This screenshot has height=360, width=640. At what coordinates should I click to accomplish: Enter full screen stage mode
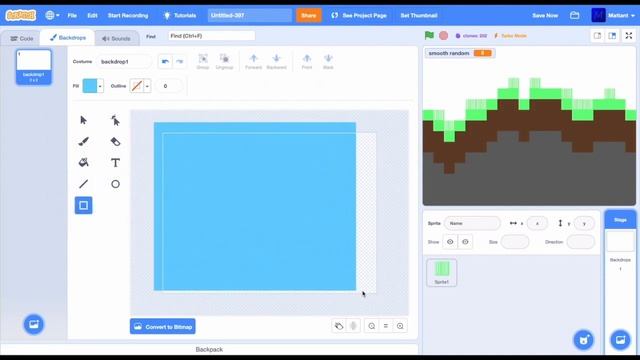click(x=629, y=36)
